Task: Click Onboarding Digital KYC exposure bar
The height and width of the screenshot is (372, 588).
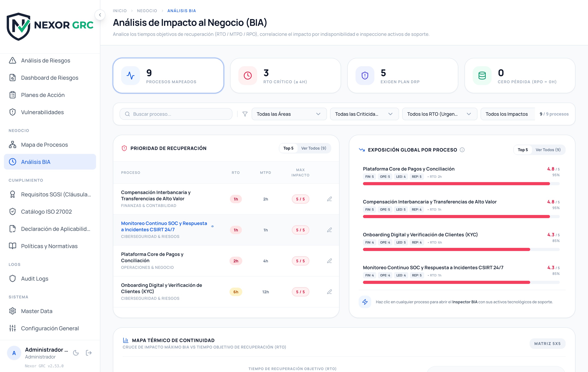Action: pos(461,249)
